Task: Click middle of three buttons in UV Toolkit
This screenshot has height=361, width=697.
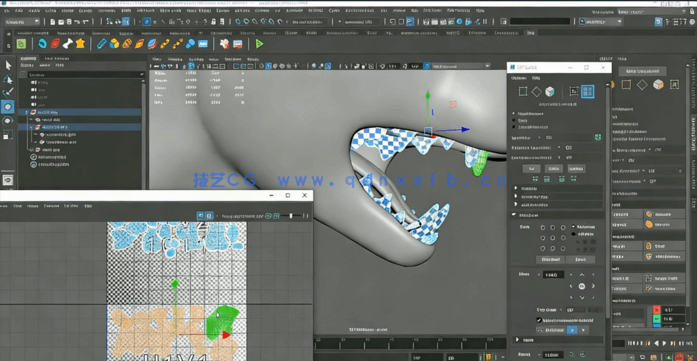Action: [553, 168]
